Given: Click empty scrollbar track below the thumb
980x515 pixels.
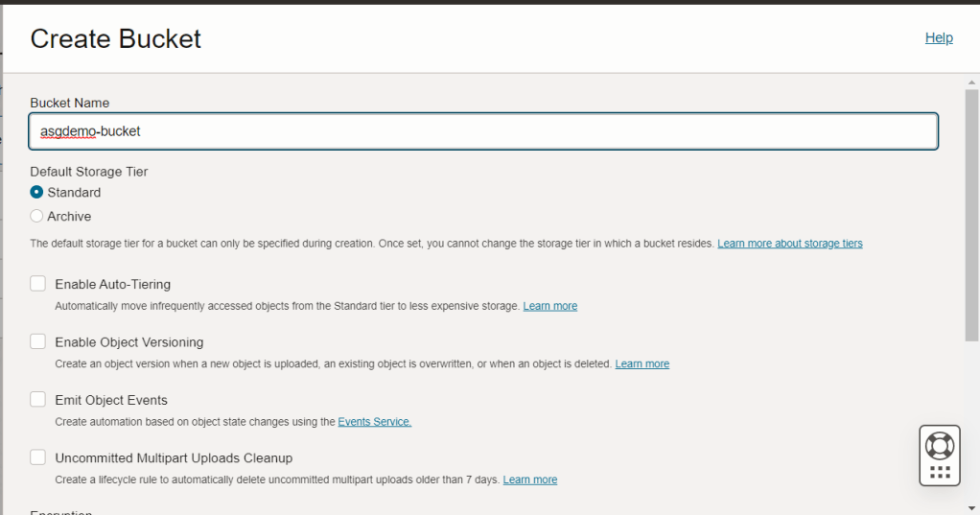Looking at the screenshot, I should pyautogui.click(x=970, y=422).
